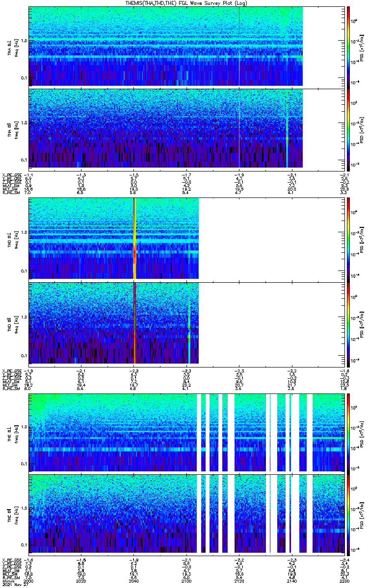Click the red broadband spike in THD BL panel
Image resolution: width=368 pixels, height=588 pixels.
click(134, 239)
